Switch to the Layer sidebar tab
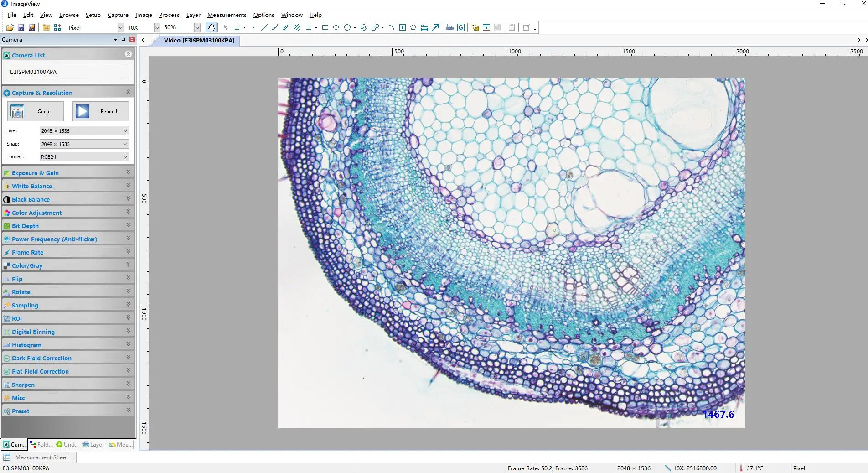Image resolution: width=868 pixels, height=473 pixels. point(93,444)
